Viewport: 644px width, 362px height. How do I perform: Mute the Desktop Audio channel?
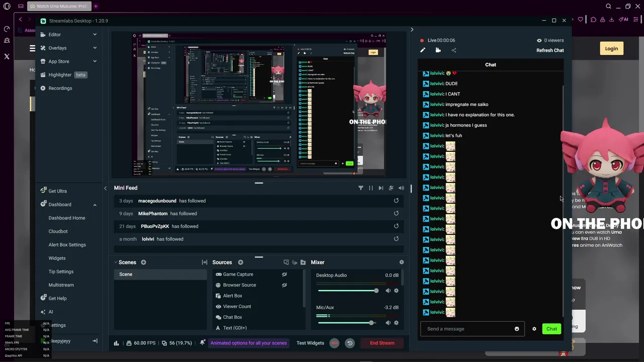click(388, 291)
